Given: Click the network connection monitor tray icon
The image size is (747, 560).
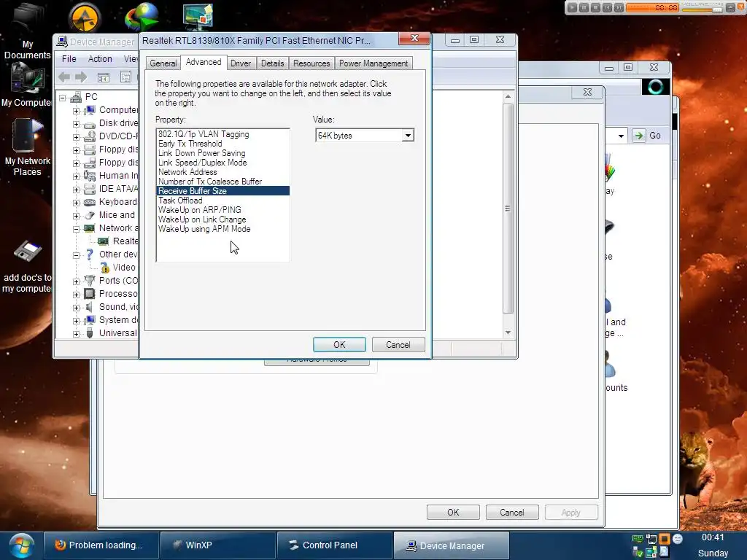Looking at the screenshot, I should coord(651,540).
